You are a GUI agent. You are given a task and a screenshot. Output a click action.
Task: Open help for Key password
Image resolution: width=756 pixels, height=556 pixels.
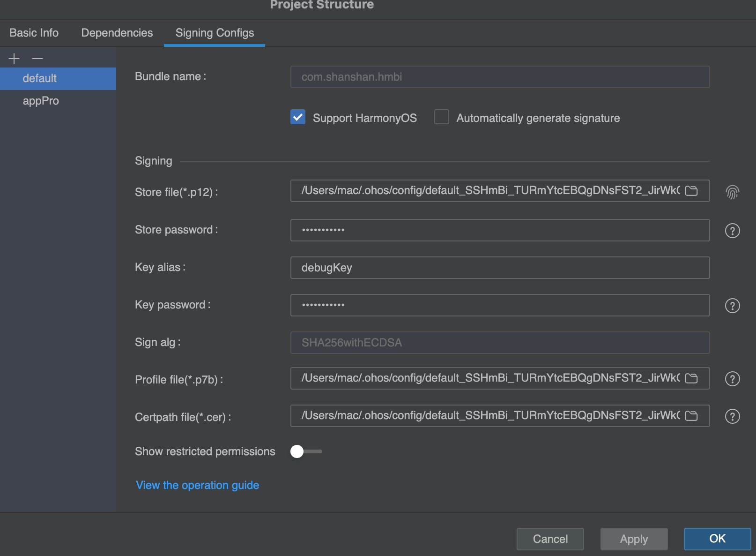[x=732, y=306]
